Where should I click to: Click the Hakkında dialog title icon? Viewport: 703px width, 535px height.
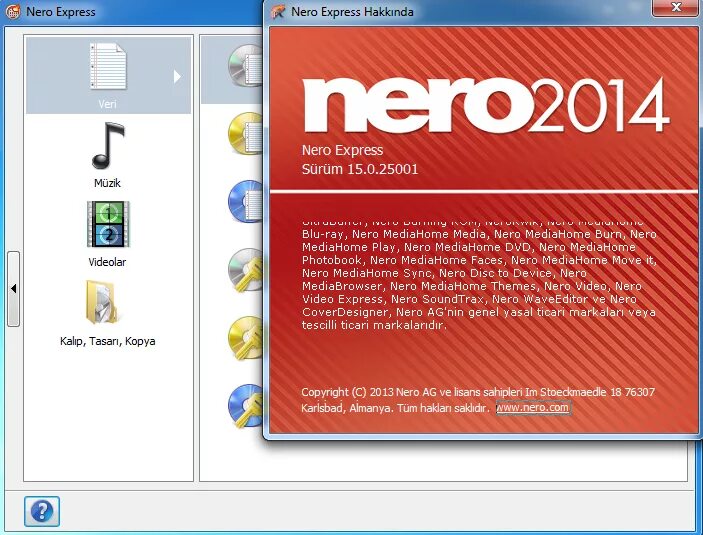tap(278, 12)
